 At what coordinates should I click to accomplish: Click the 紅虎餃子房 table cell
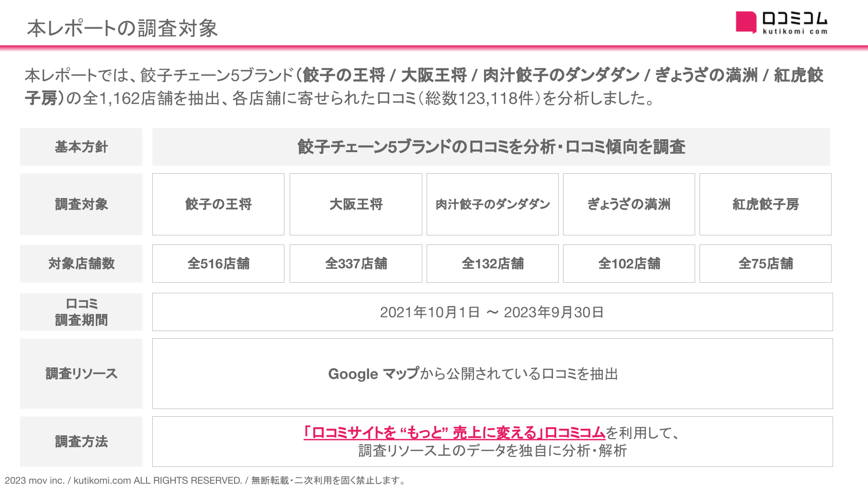tap(766, 204)
